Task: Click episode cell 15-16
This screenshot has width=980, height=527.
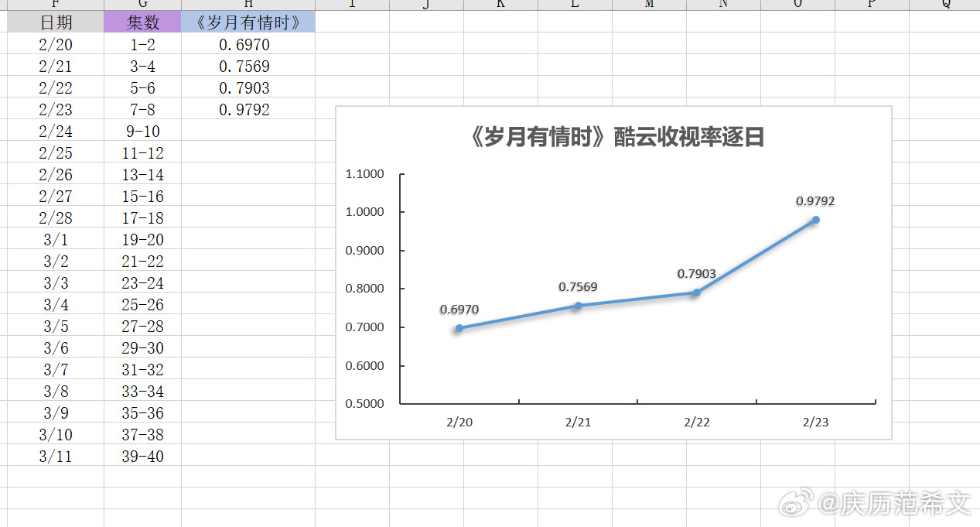Action: pos(143,196)
